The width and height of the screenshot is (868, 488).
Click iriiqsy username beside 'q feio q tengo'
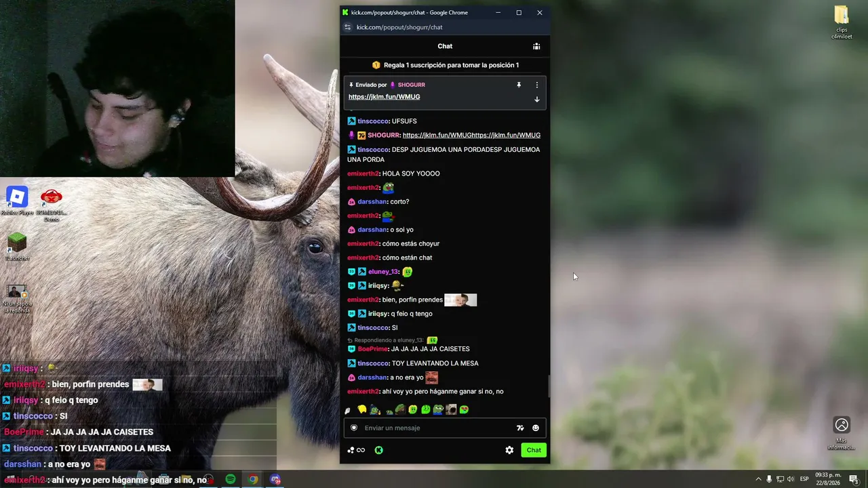pos(378,314)
